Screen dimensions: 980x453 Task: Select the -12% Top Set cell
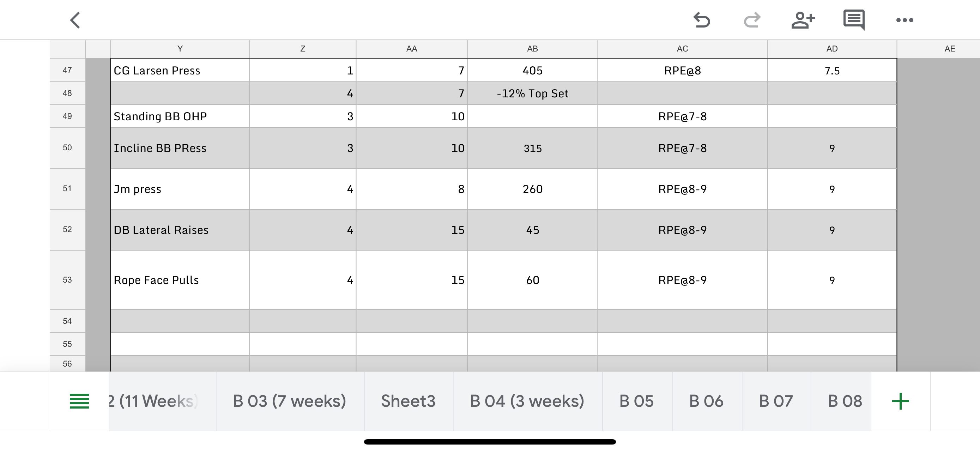click(532, 93)
